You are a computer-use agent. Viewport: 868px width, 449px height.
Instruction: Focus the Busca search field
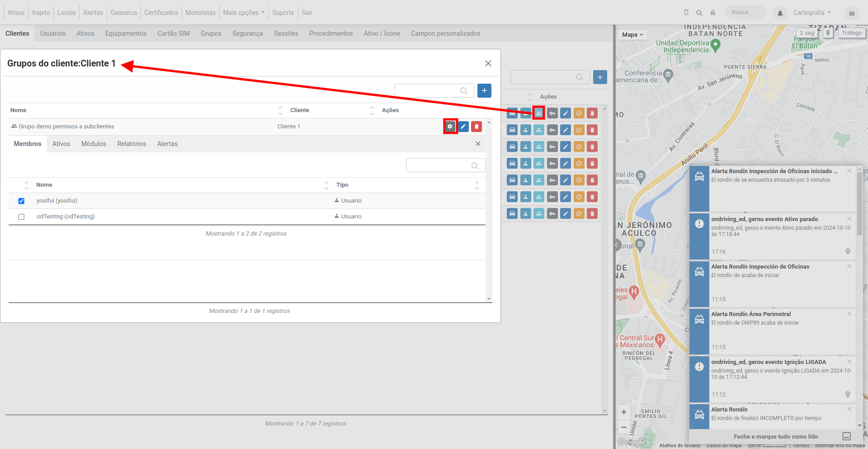click(745, 12)
